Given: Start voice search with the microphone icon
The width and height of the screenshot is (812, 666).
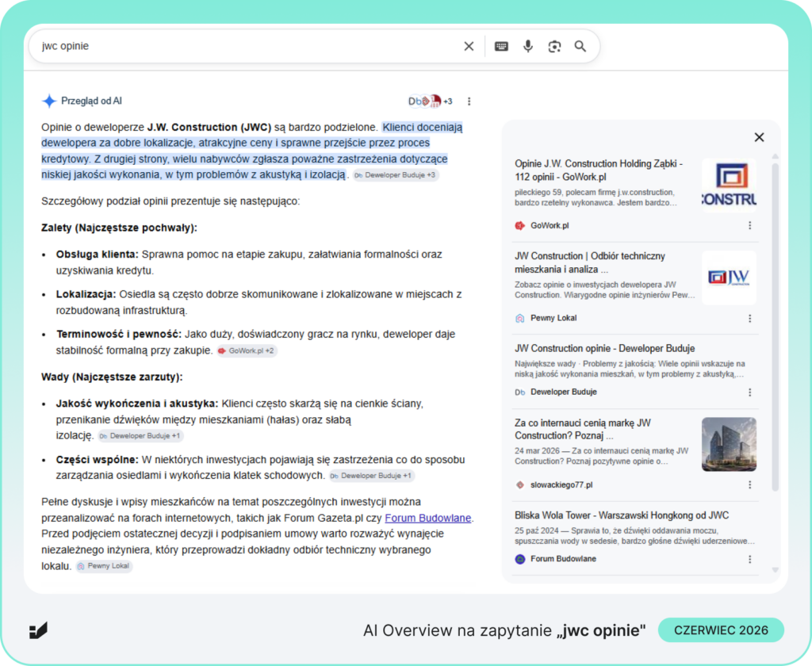Looking at the screenshot, I should click(527, 47).
